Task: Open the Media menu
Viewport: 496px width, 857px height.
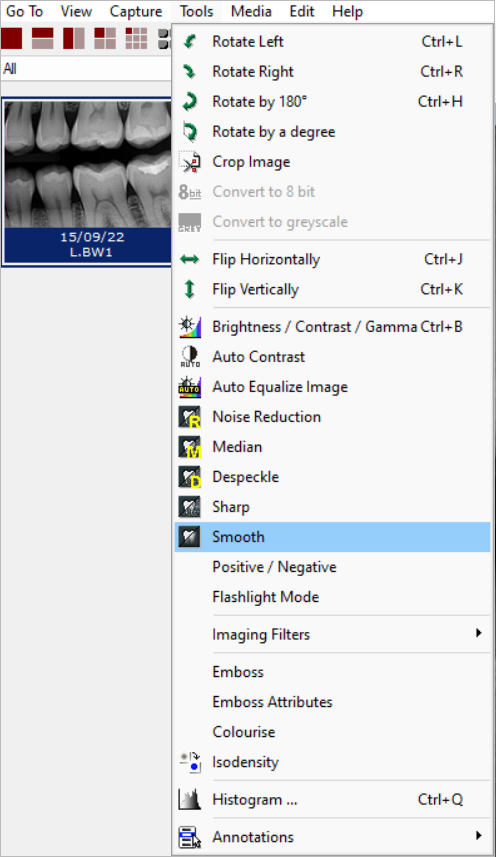Action: point(251,11)
